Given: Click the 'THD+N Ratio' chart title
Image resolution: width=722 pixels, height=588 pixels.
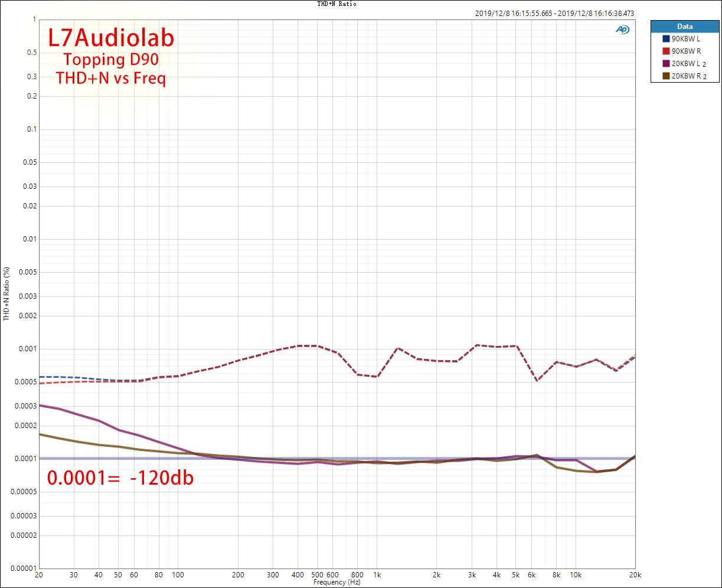Looking at the screenshot, I should coord(337,4).
